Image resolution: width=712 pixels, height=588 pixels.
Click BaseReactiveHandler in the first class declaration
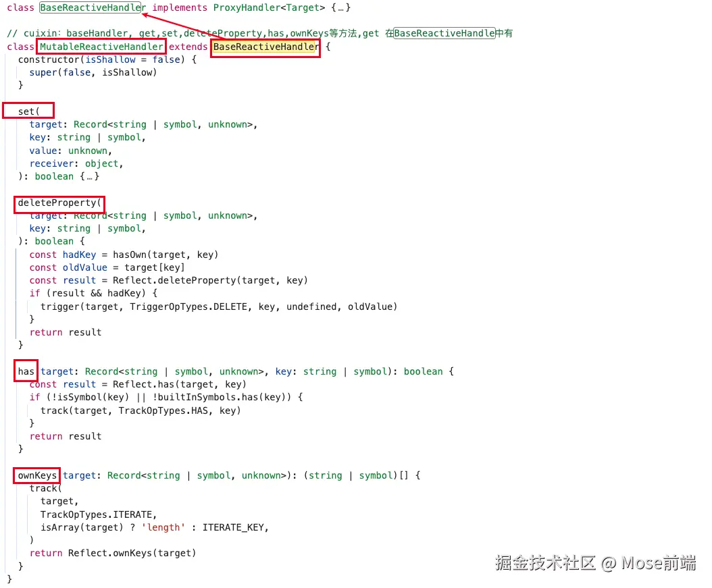point(93,7)
